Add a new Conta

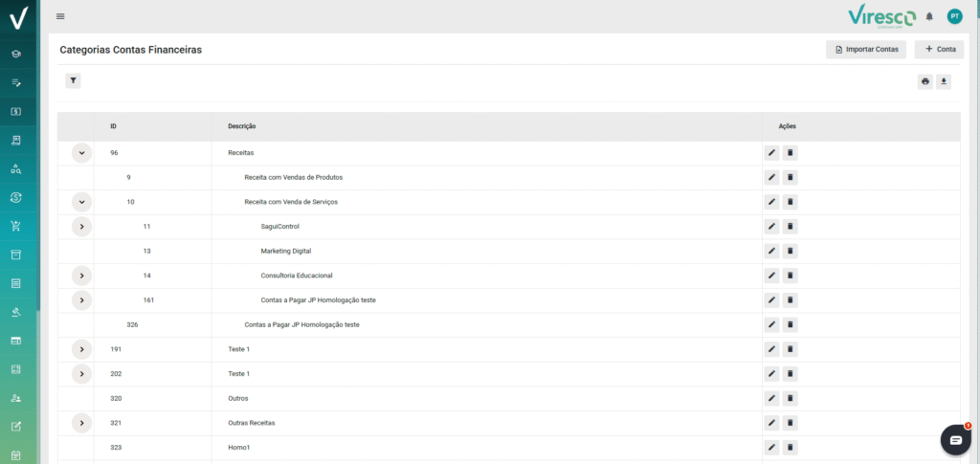click(939, 49)
